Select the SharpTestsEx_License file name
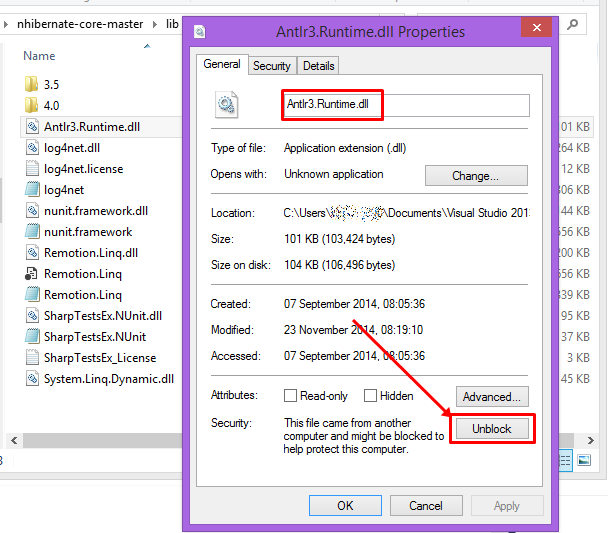Image resolution: width=608 pixels, height=533 pixels. [100, 357]
